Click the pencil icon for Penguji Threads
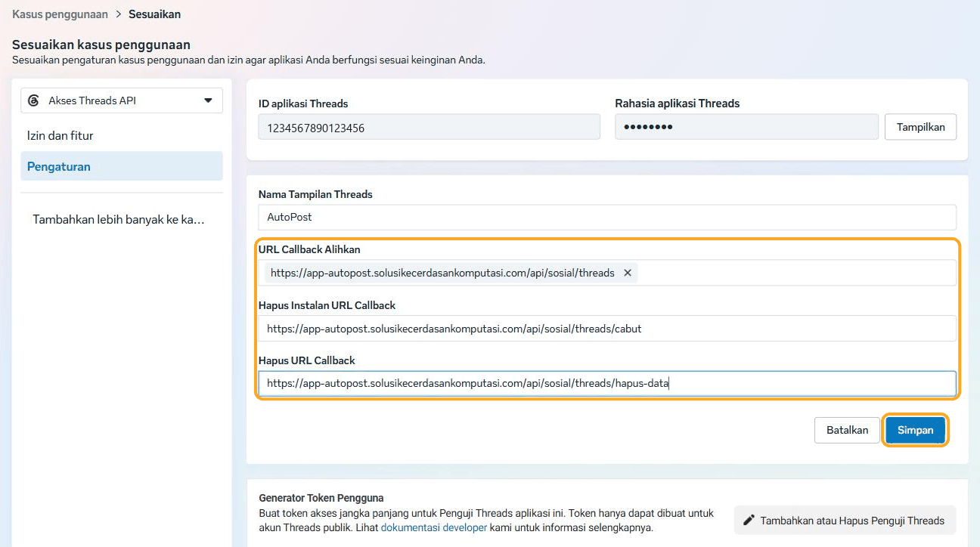Screen dimensions: 980x547 click(x=749, y=521)
